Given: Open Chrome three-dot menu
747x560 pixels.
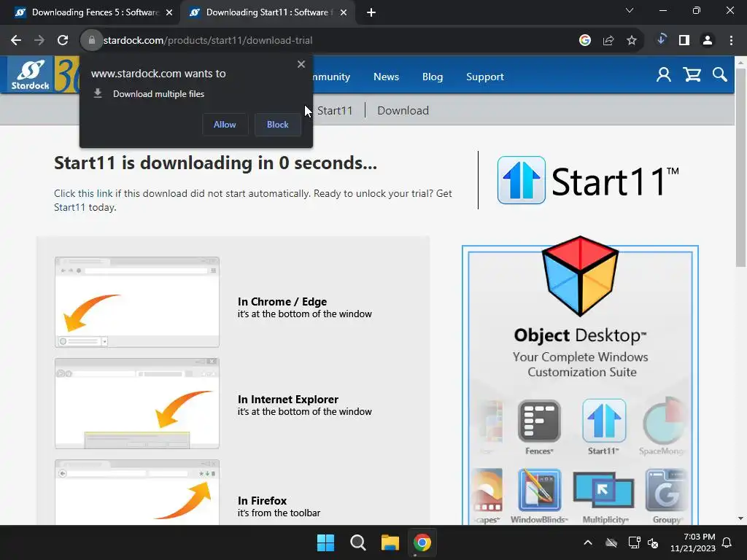Looking at the screenshot, I should coord(731,41).
